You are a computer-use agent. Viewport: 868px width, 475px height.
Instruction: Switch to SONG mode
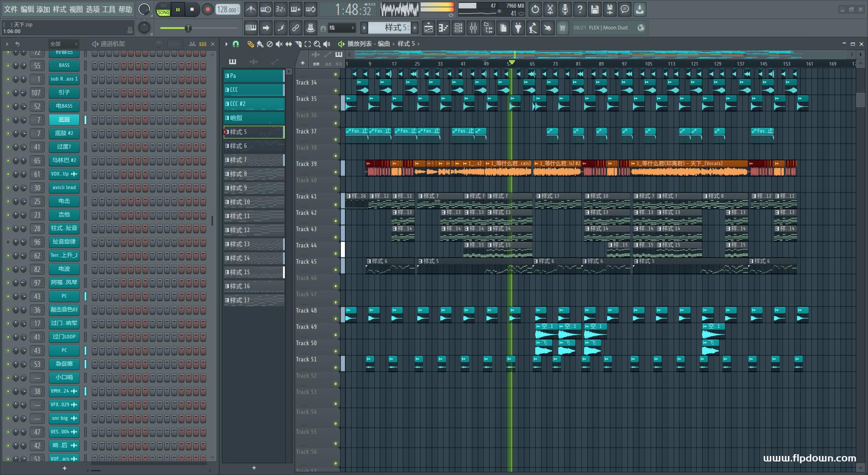coord(163,12)
